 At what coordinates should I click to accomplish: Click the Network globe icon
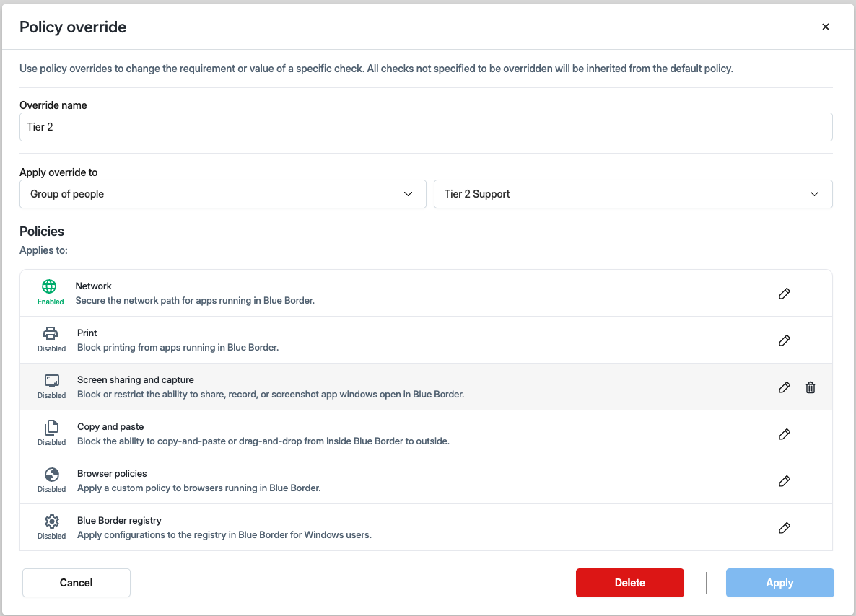point(49,286)
